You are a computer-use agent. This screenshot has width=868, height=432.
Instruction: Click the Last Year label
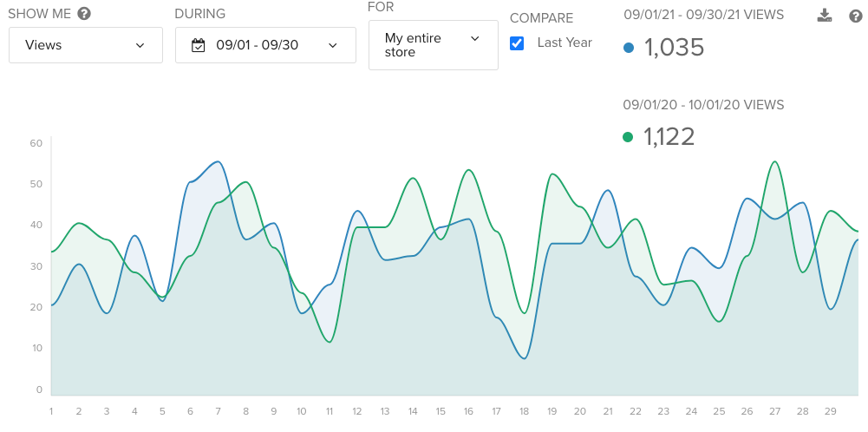[x=565, y=43]
